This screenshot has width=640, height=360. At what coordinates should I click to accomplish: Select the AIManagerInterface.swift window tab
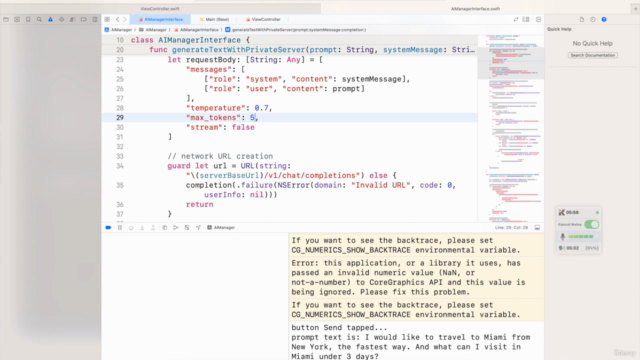(x=476, y=9)
